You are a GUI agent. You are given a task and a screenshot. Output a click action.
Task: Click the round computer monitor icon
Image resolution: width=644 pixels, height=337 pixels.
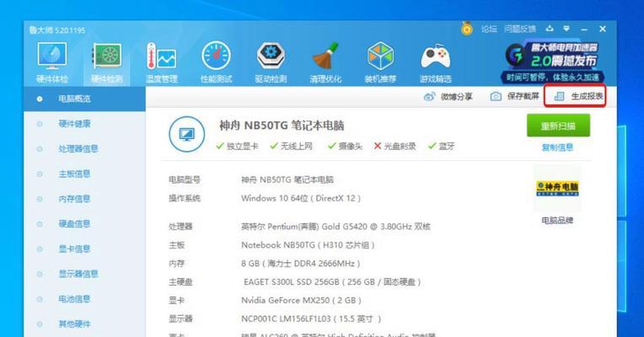click(187, 134)
